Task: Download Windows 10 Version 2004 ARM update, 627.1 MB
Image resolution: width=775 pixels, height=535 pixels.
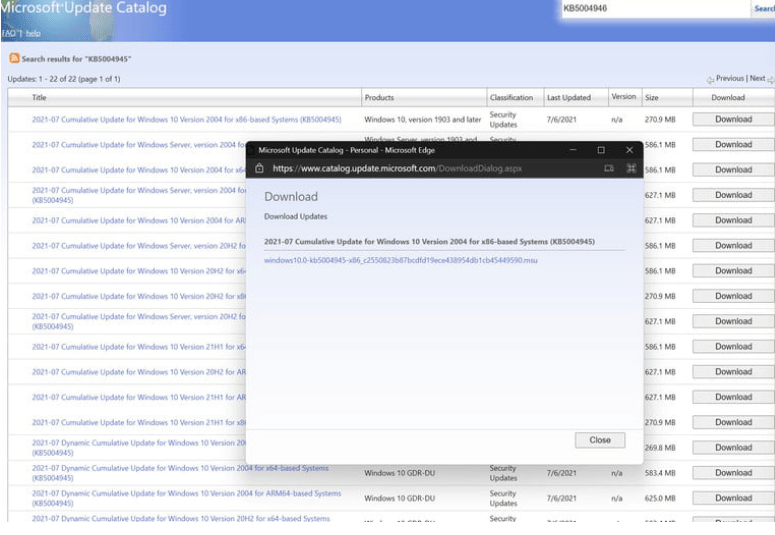Action: pos(733,220)
